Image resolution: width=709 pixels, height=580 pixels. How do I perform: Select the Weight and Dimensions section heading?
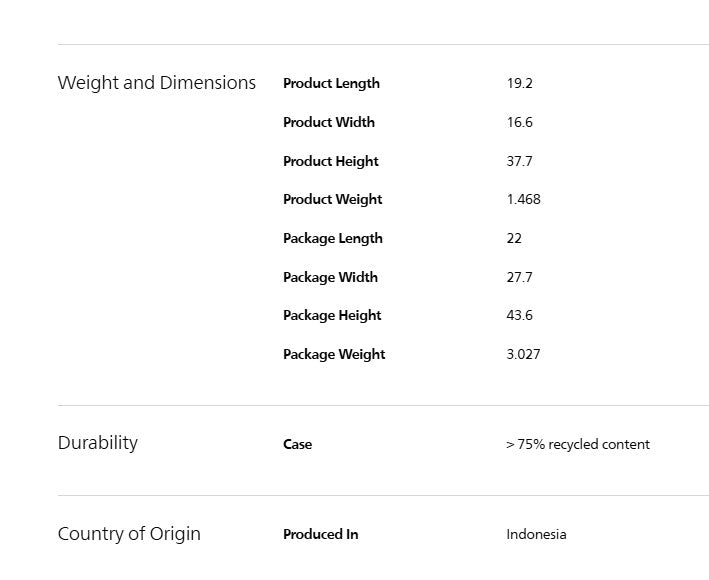point(156,83)
